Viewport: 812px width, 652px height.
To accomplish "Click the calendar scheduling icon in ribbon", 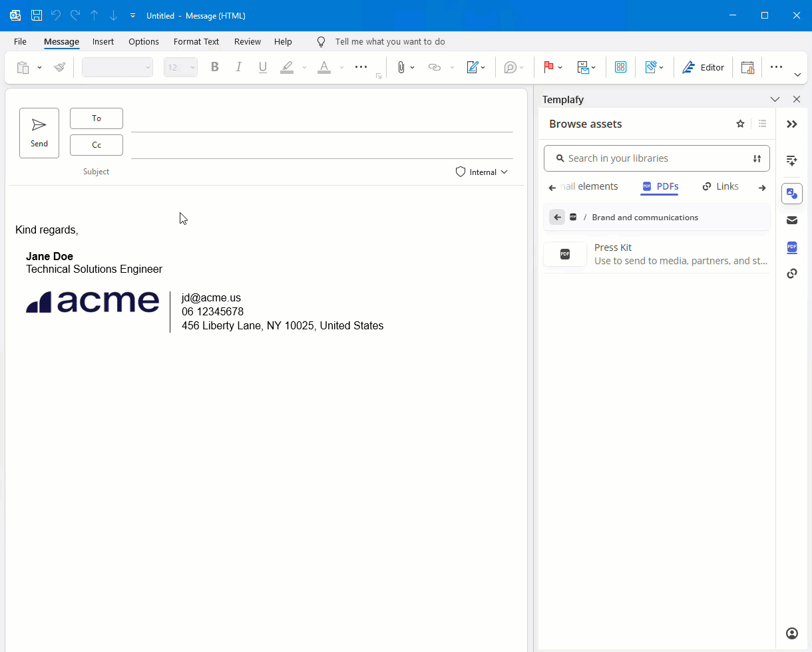I will [747, 67].
